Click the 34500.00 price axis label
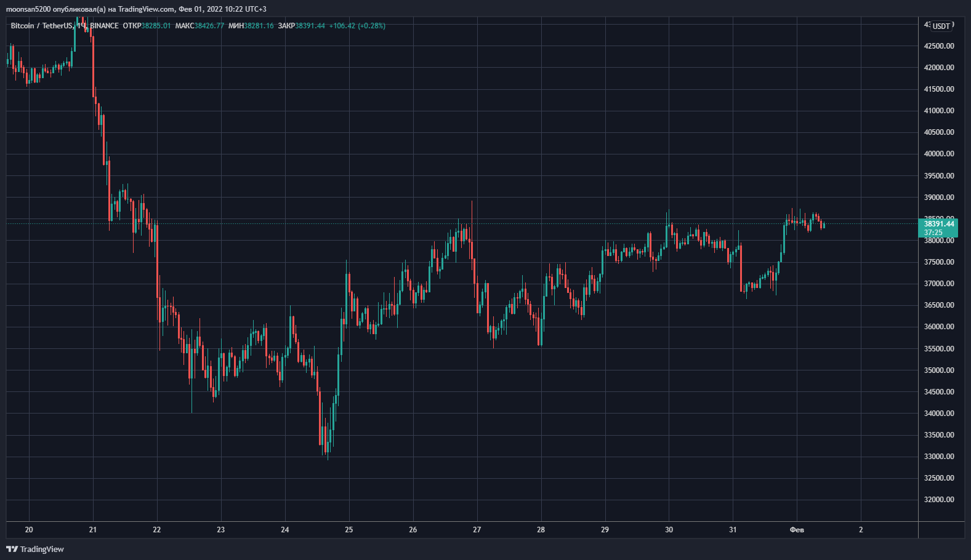This screenshot has width=971, height=560. pyautogui.click(x=939, y=392)
